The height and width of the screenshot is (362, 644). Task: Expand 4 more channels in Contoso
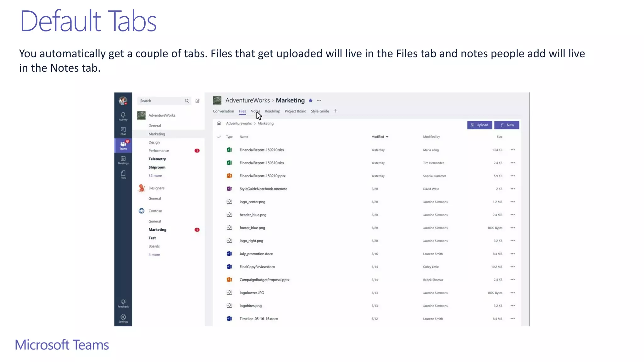coord(154,255)
